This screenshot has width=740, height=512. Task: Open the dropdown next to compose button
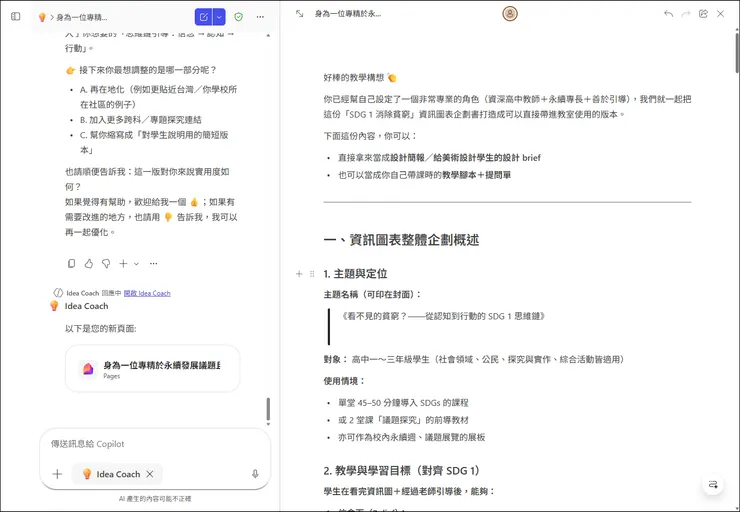click(219, 17)
